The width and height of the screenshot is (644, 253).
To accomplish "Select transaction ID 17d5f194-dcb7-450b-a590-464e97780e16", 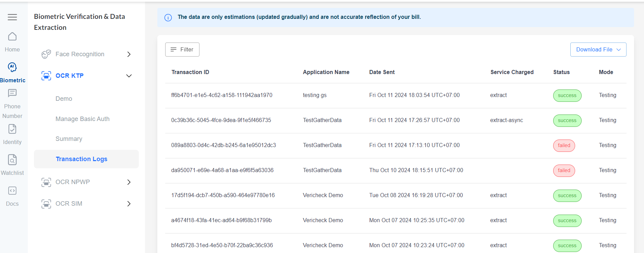I will click(223, 195).
